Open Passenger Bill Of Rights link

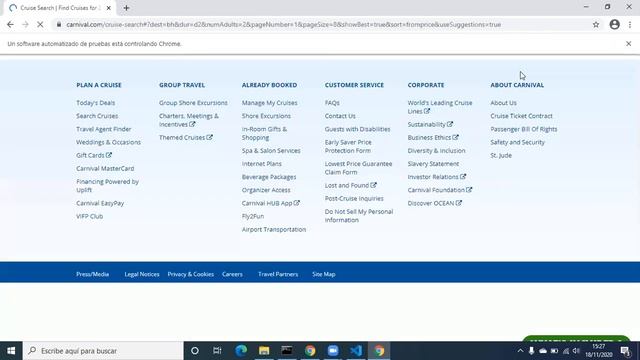[x=524, y=129]
